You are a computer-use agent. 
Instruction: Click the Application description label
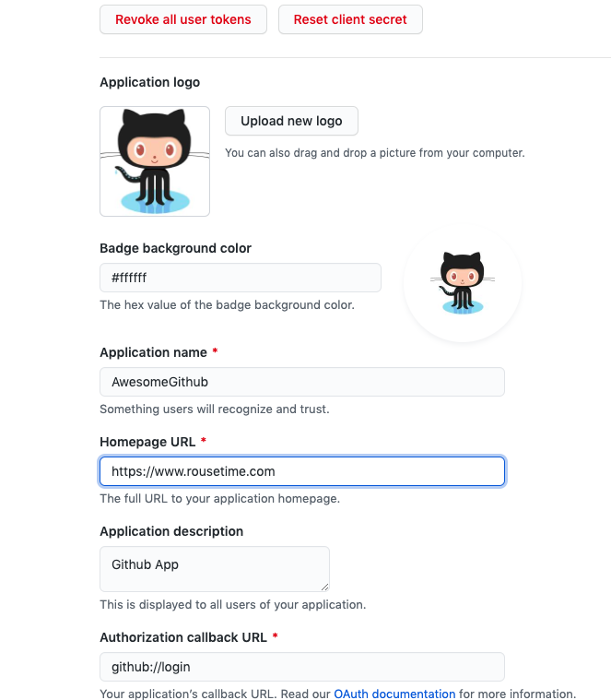tap(171, 531)
